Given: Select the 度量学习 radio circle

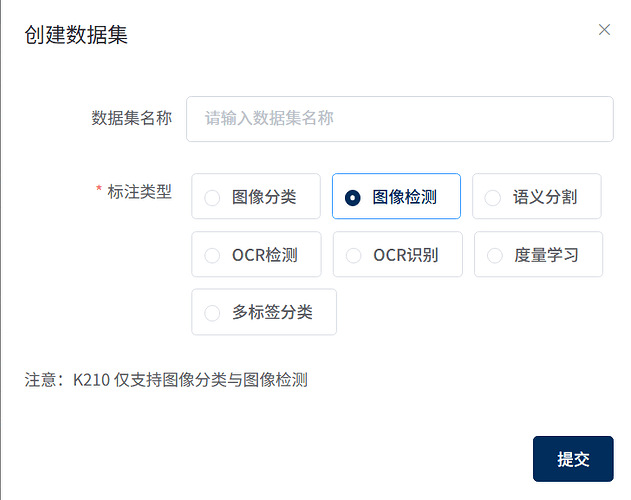Looking at the screenshot, I should click(x=494, y=255).
